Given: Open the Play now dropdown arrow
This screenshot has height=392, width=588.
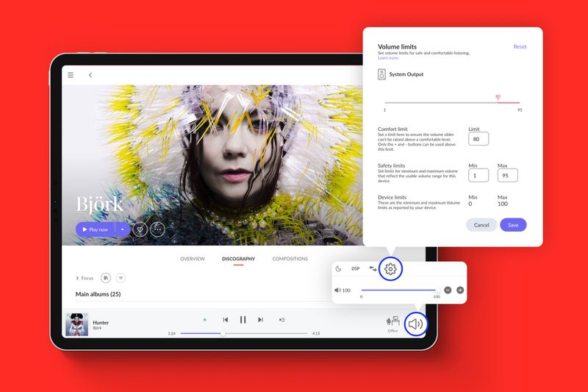Looking at the screenshot, I should coord(122,229).
